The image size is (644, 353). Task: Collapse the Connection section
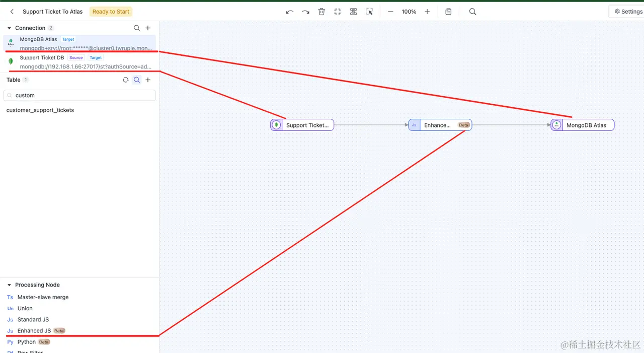click(x=9, y=28)
